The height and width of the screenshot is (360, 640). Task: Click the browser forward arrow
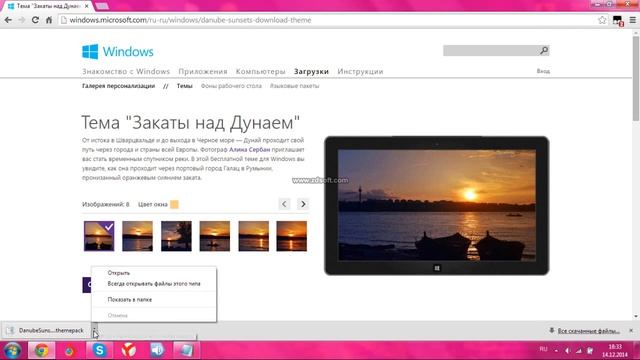(x=22, y=20)
